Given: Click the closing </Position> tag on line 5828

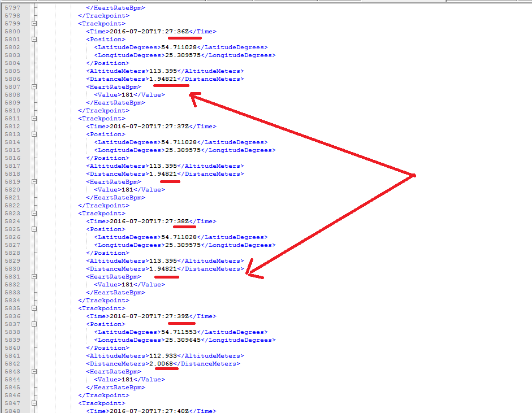Looking at the screenshot, I should (108, 253).
